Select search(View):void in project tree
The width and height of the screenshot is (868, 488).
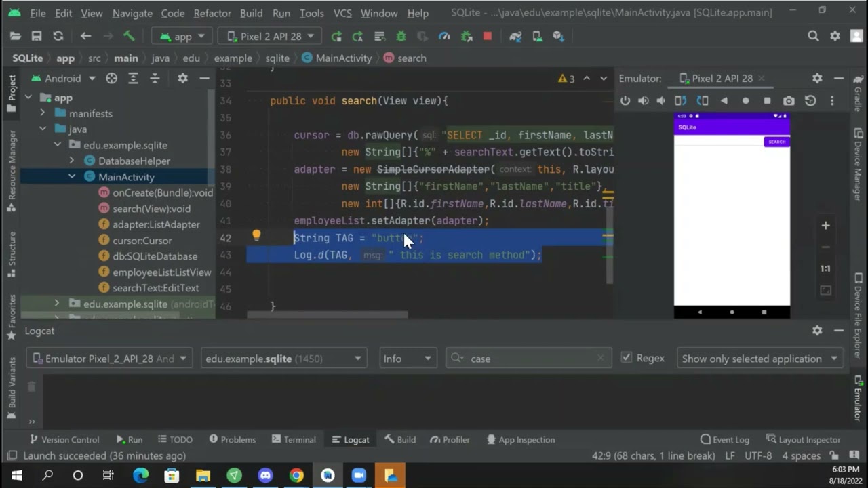[x=151, y=209]
